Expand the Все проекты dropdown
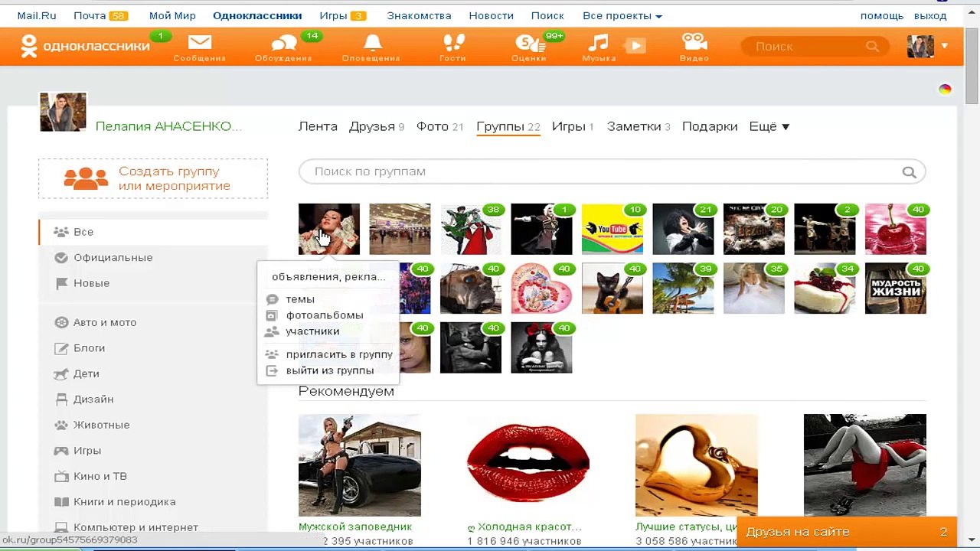Screen dimensions: 980x551 coord(622,15)
